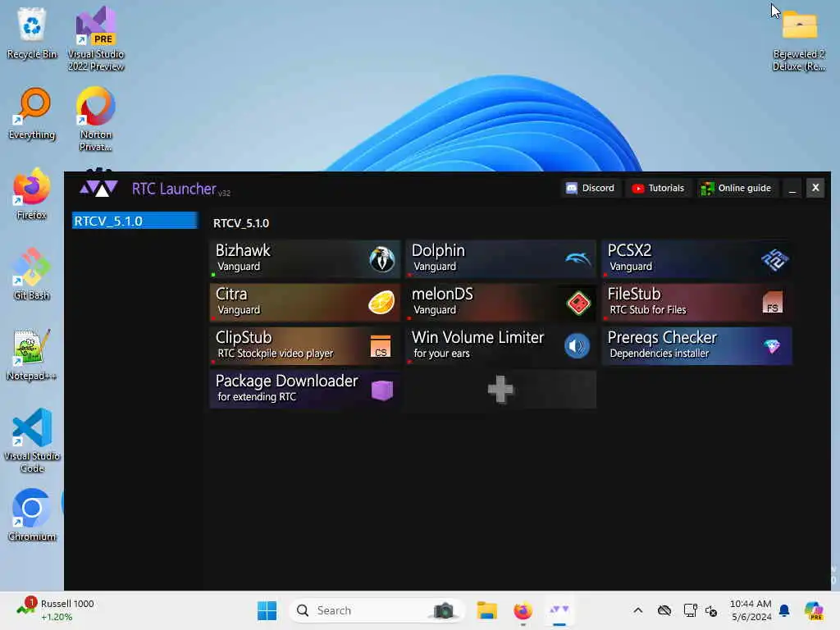Screen dimensions: 840x630
Task: Open the clock and date panel
Action: click(x=751, y=610)
